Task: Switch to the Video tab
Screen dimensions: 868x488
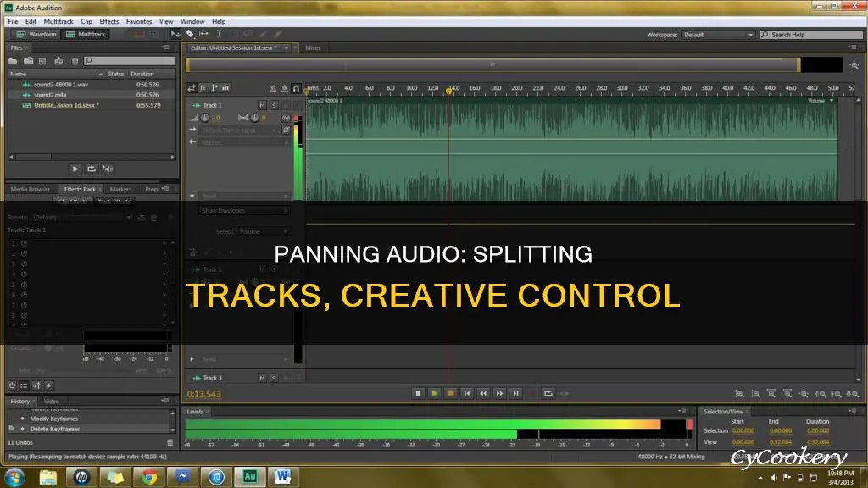Action: 52,401
